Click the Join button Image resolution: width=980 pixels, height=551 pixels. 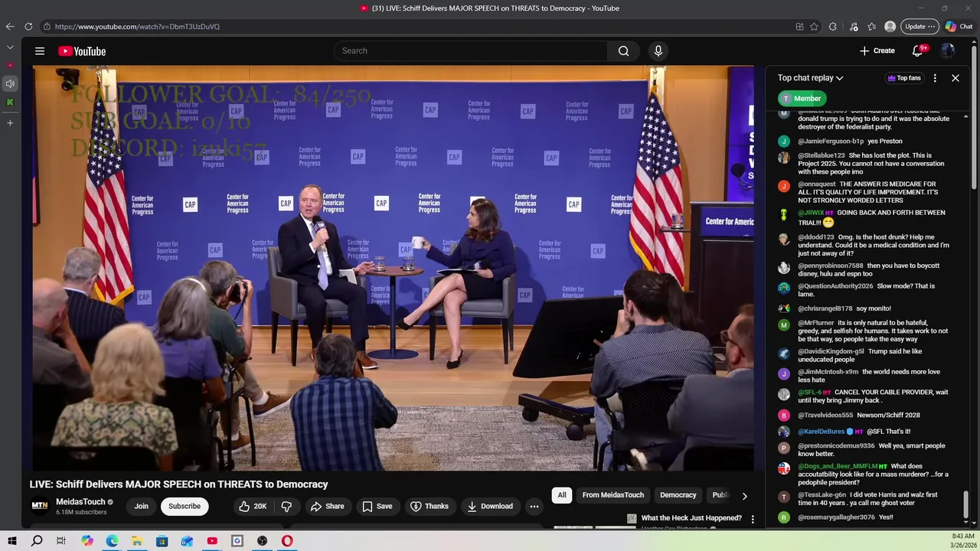142,507
